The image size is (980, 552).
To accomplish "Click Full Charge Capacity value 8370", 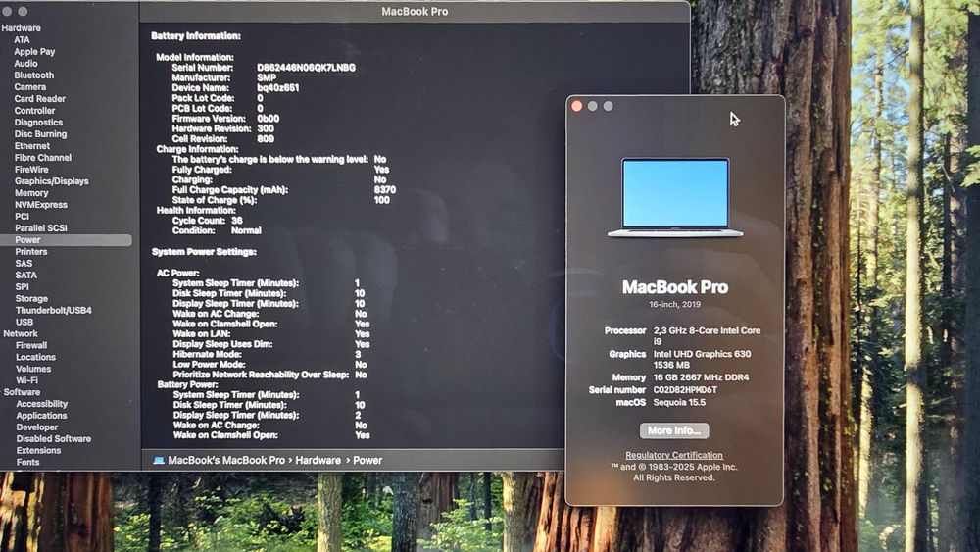I will pos(385,190).
